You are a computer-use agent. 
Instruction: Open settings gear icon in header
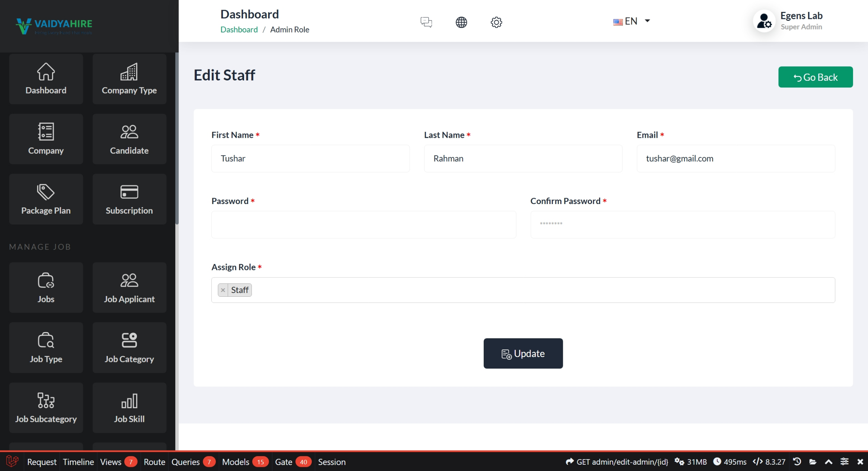click(496, 22)
